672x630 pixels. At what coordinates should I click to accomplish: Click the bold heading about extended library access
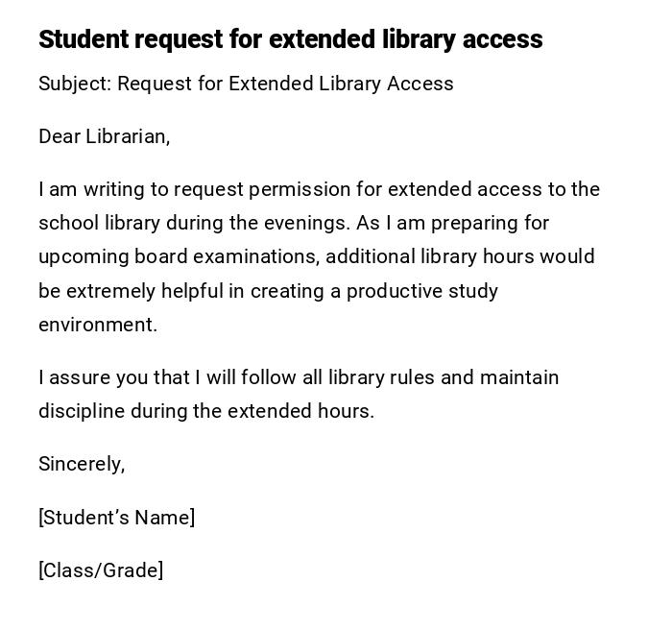[290, 39]
